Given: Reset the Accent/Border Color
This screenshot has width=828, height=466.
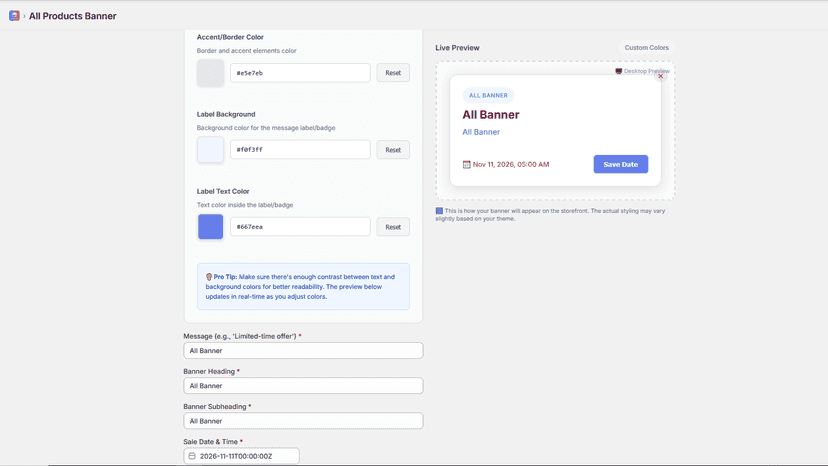Looking at the screenshot, I should tap(393, 73).
